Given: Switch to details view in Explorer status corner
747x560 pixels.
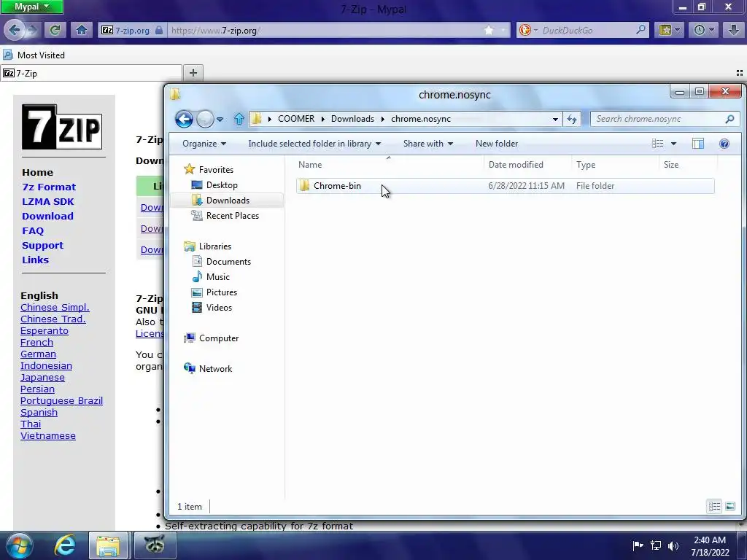Looking at the screenshot, I should click(715, 506).
